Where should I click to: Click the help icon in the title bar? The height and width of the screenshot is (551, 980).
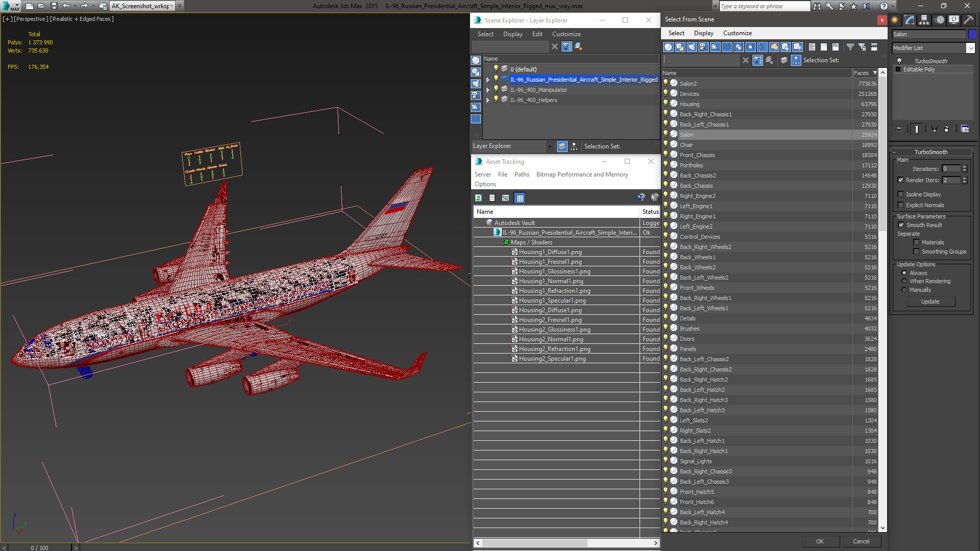(884, 6)
